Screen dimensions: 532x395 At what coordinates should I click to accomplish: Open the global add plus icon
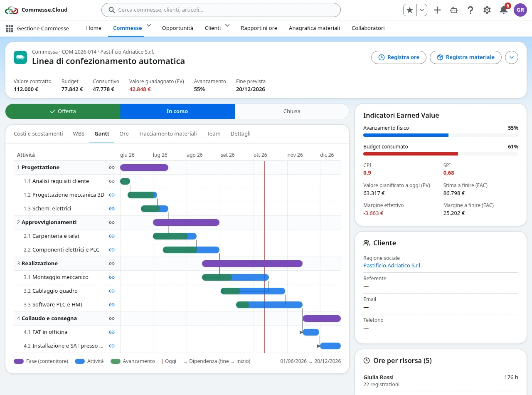tap(437, 10)
